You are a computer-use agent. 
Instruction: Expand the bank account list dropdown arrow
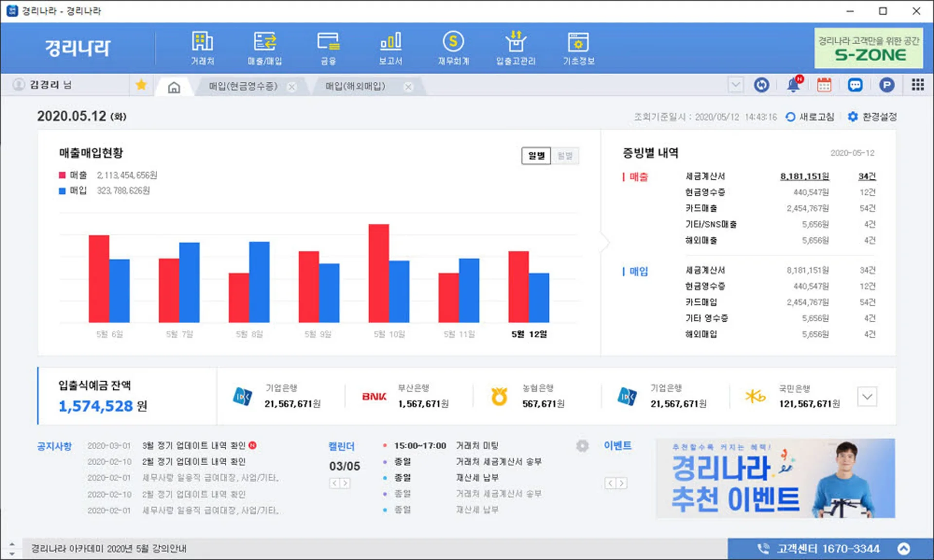click(867, 397)
